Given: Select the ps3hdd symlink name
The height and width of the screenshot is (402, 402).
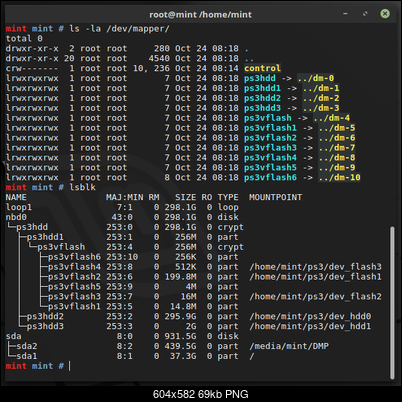Looking at the screenshot, I should click(260, 78).
